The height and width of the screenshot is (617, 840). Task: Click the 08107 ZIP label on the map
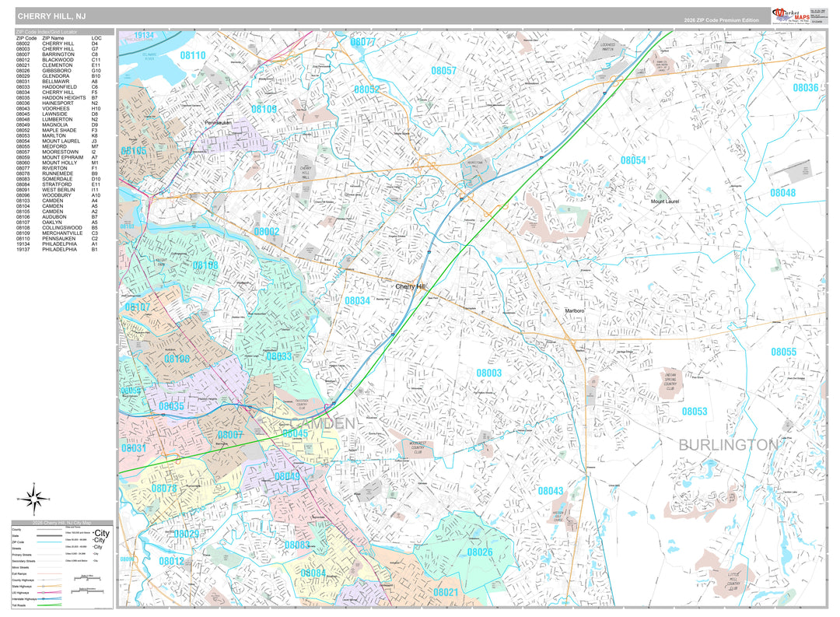(x=138, y=307)
